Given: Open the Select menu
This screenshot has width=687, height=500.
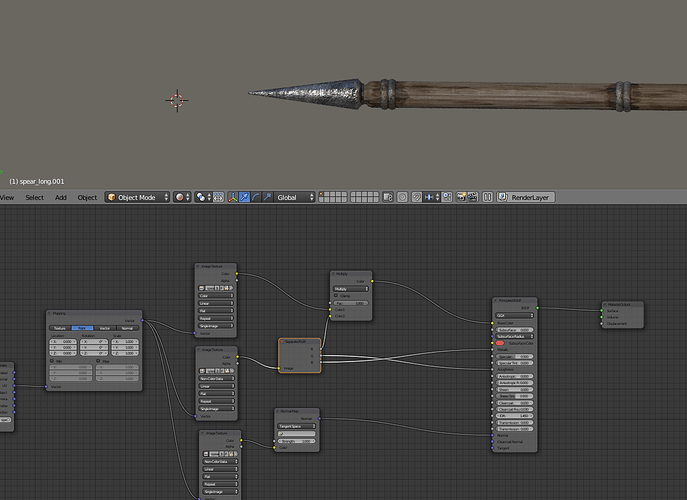Looking at the screenshot, I should (35, 198).
